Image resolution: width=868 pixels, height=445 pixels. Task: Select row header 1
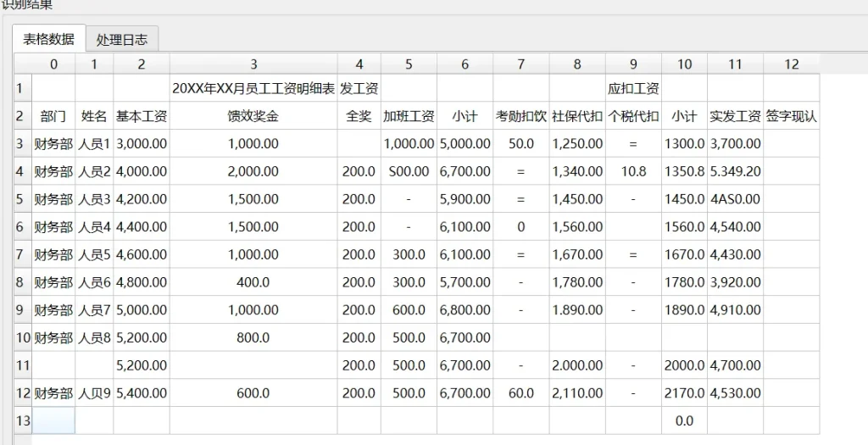click(x=23, y=88)
